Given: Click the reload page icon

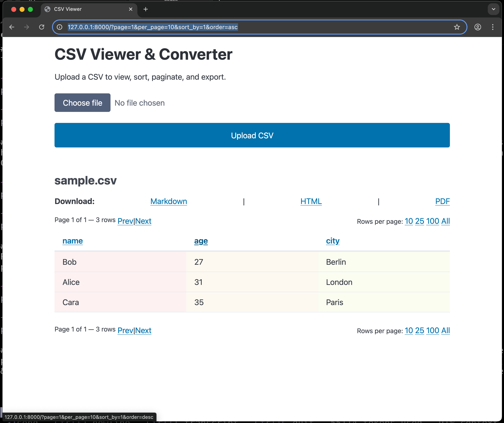Looking at the screenshot, I should click(x=42, y=27).
